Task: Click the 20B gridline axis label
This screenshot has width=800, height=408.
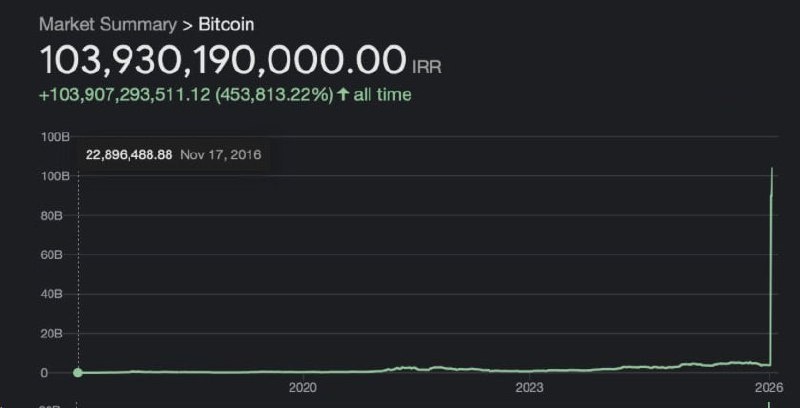Action: coord(51,334)
